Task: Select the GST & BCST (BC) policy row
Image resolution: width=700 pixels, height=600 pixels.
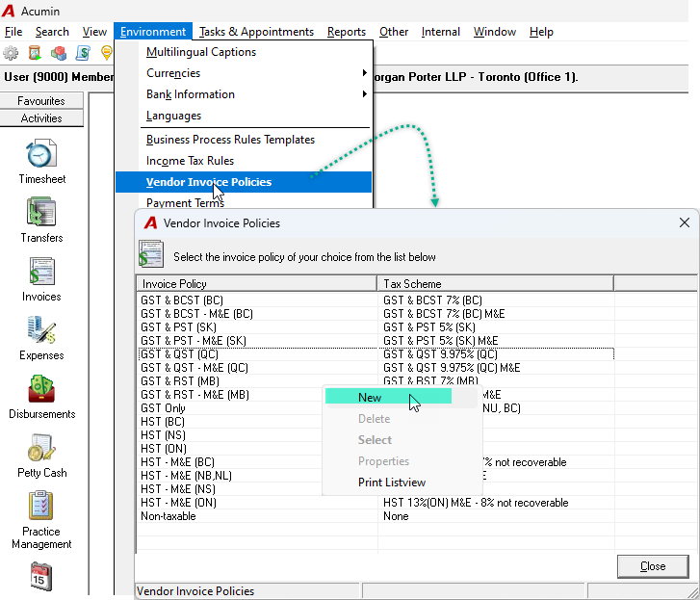Action: 257,300
